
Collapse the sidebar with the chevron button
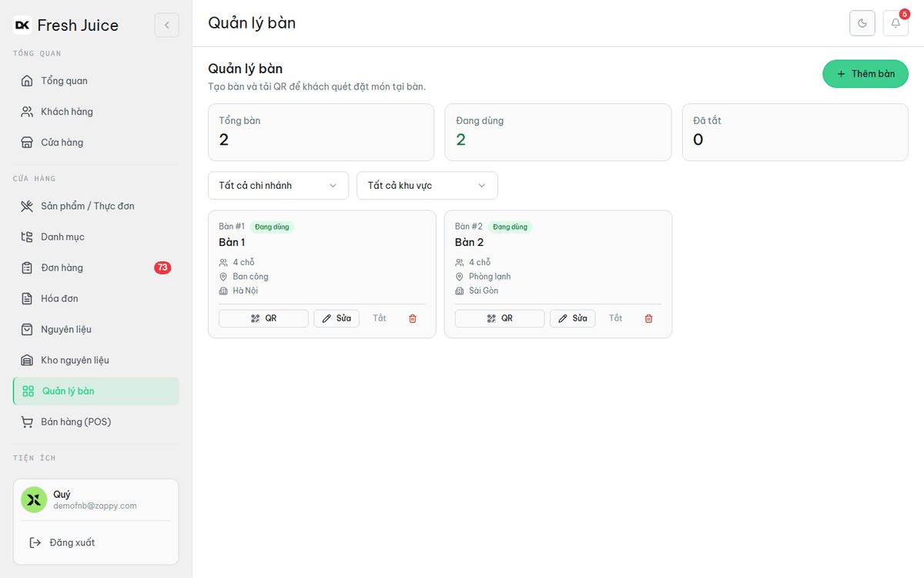point(166,25)
